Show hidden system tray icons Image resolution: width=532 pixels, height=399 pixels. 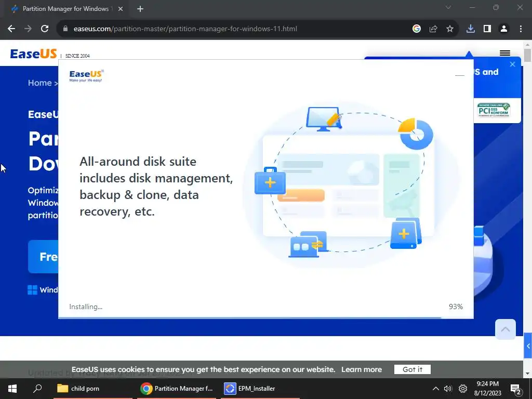tap(436, 389)
